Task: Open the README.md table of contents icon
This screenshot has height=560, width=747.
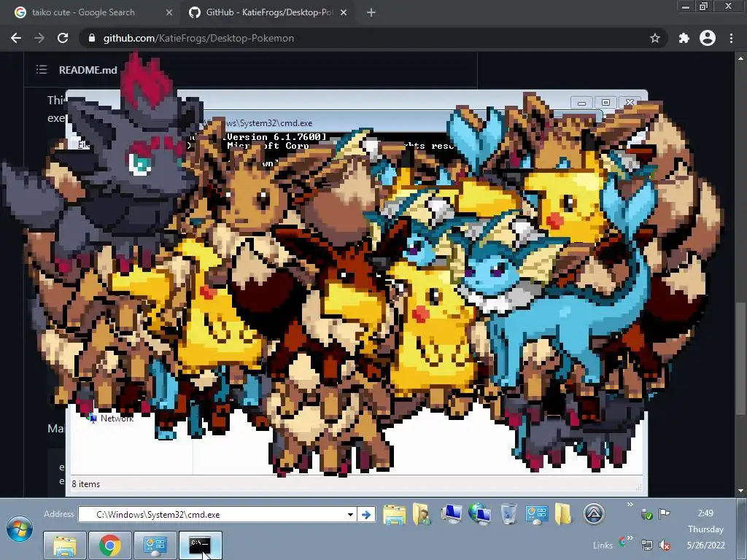Action: [x=42, y=69]
